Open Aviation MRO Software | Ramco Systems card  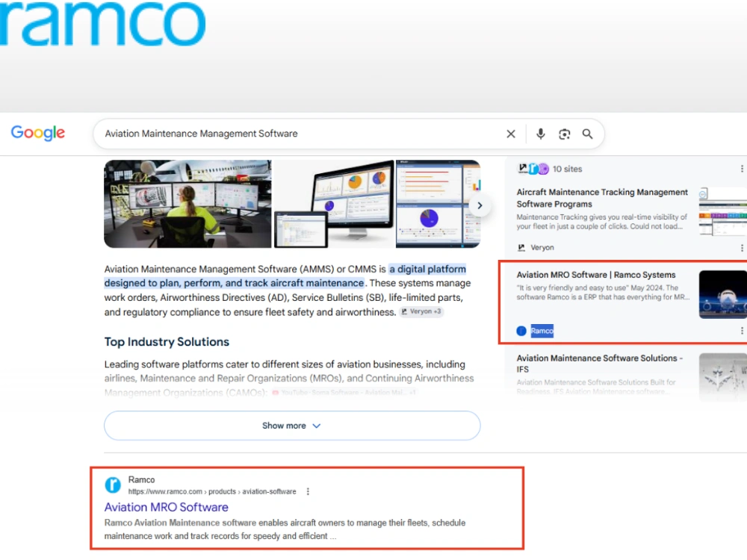pyautogui.click(x=596, y=275)
